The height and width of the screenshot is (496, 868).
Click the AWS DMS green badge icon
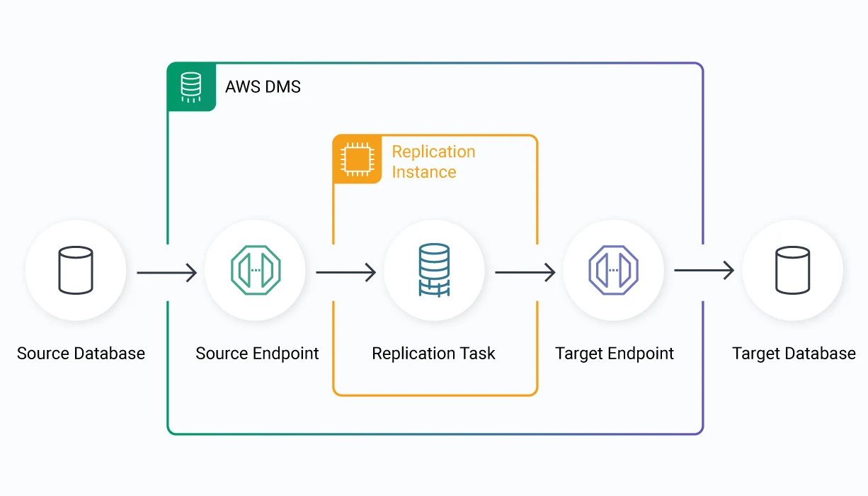click(x=191, y=87)
